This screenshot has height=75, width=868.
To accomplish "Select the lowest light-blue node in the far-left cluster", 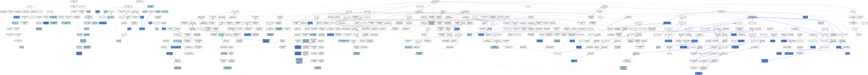I will coord(22,47).
